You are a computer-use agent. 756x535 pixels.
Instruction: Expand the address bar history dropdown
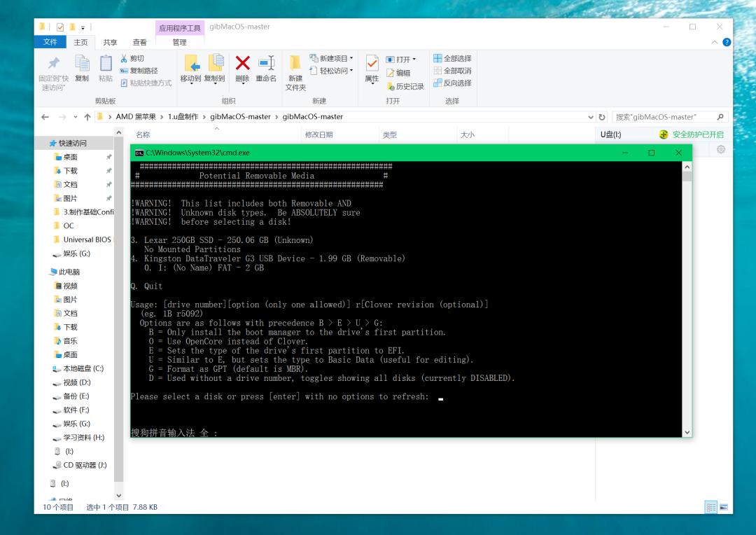coord(591,117)
